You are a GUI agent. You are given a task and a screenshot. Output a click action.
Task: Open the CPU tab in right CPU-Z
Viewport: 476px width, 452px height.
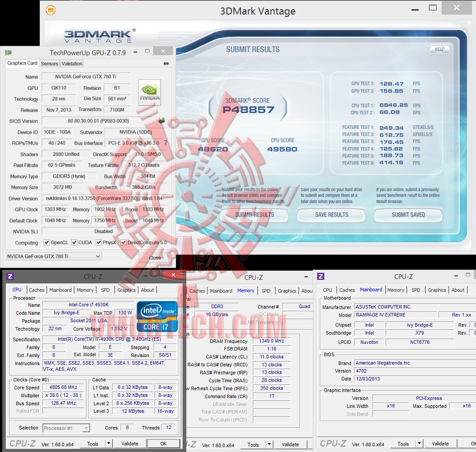coord(327,290)
